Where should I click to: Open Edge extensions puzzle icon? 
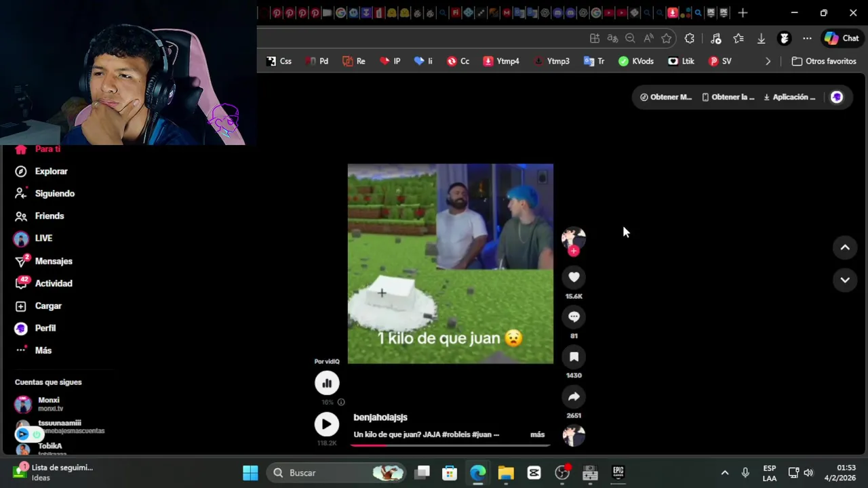pos(690,39)
